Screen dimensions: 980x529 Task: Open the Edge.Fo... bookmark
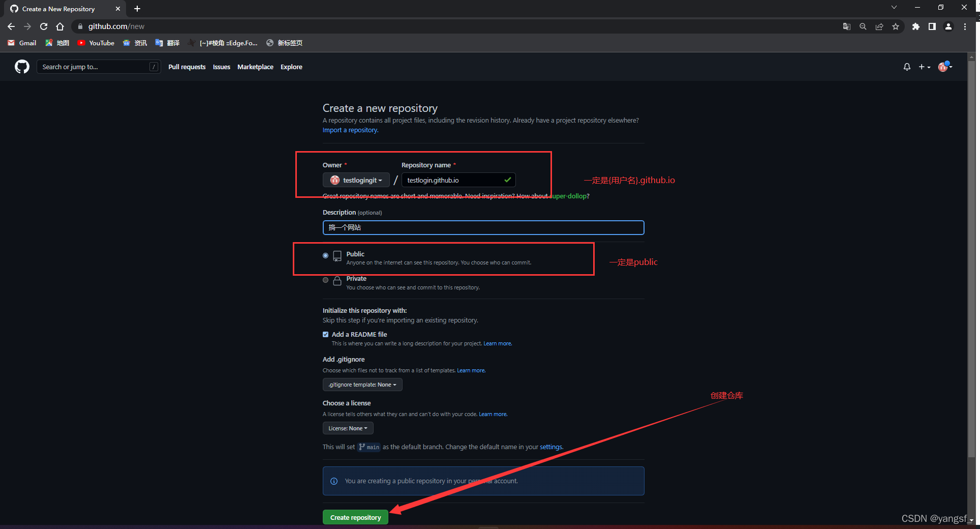tap(223, 43)
